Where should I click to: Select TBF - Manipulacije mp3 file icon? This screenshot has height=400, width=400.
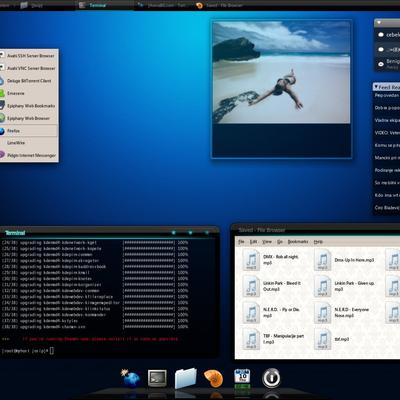click(x=251, y=339)
